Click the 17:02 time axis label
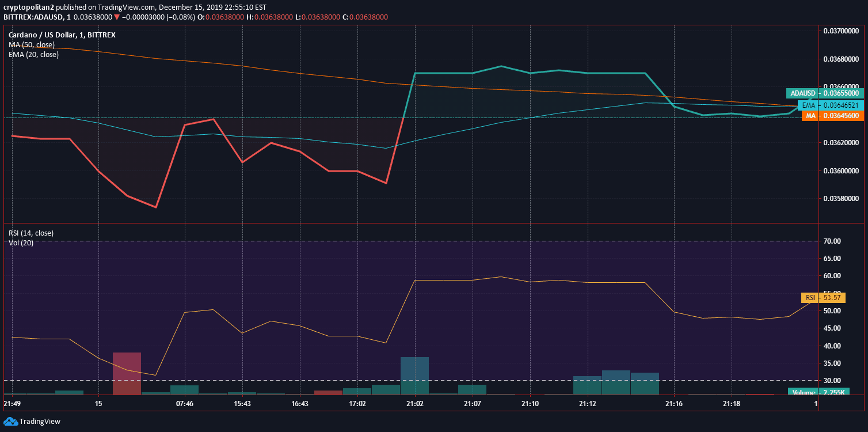The image size is (868, 432). click(357, 404)
